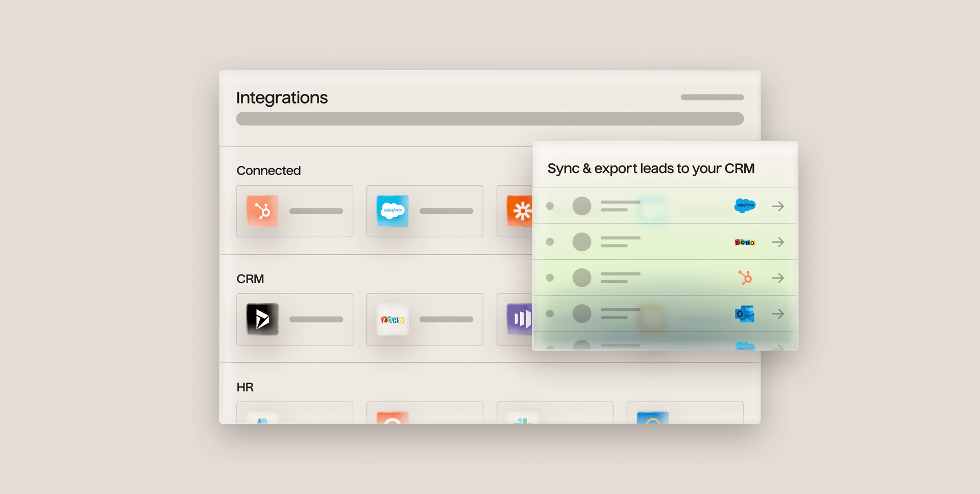Click the placeholder link beside Integrations title

[712, 97]
